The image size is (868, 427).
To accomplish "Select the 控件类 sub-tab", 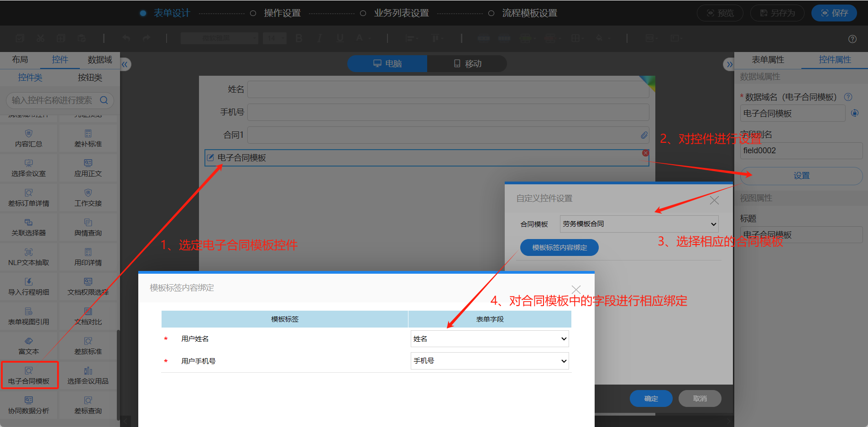I will point(30,78).
